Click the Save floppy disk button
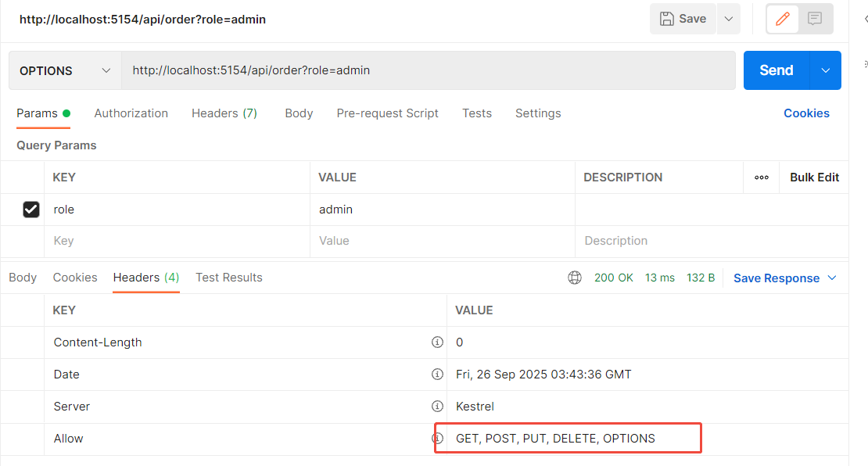This screenshot has height=466, width=868. click(683, 19)
